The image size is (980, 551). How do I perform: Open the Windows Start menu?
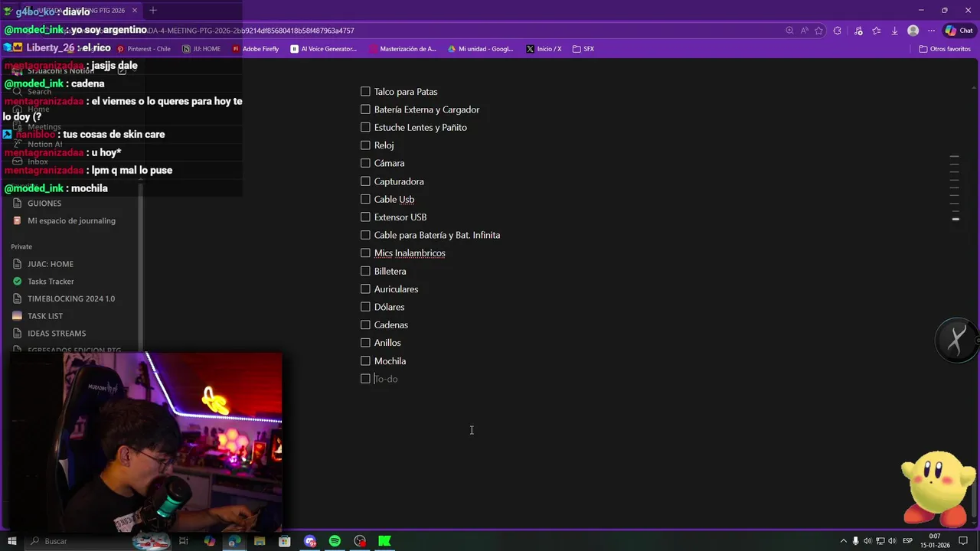(11, 541)
